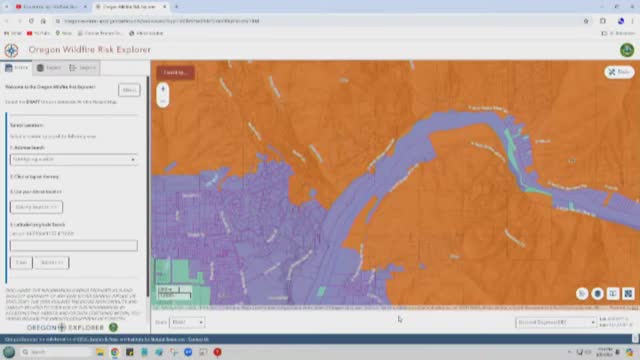
Task: Open the coordinate format dropdown
Action: click(556, 322)
